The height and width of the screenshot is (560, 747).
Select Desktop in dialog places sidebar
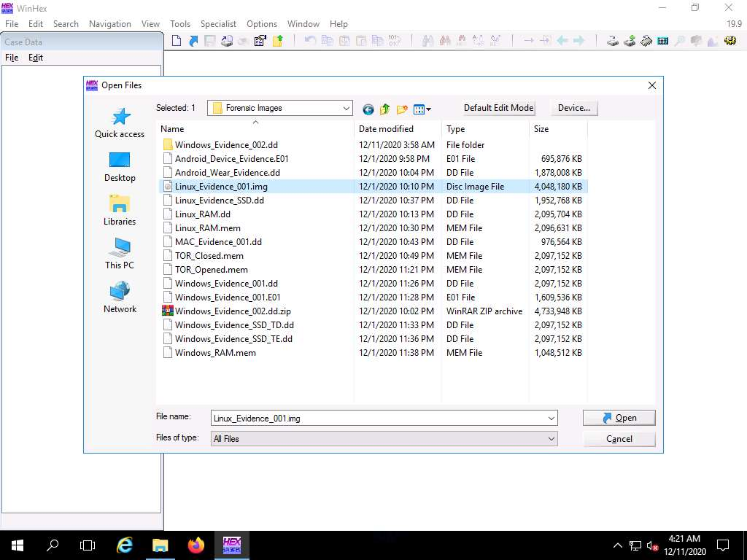120,167
